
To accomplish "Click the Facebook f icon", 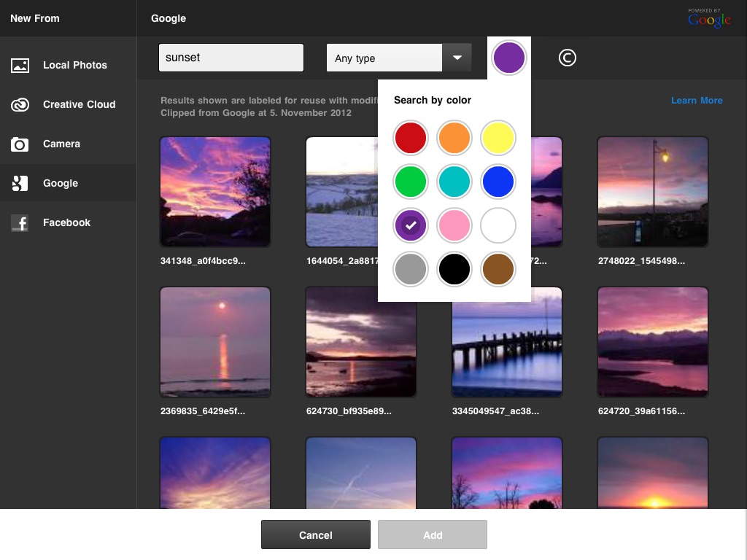I will point(20,223).
